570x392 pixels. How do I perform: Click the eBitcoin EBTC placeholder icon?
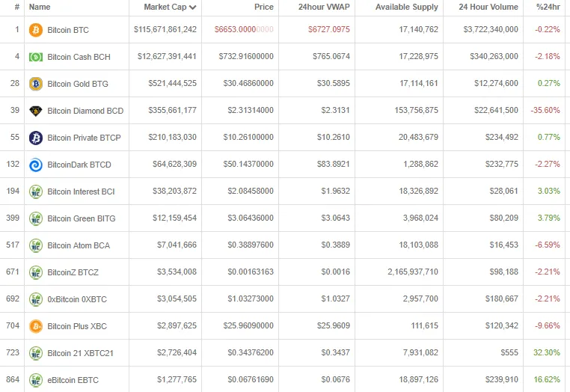[36, 380]
